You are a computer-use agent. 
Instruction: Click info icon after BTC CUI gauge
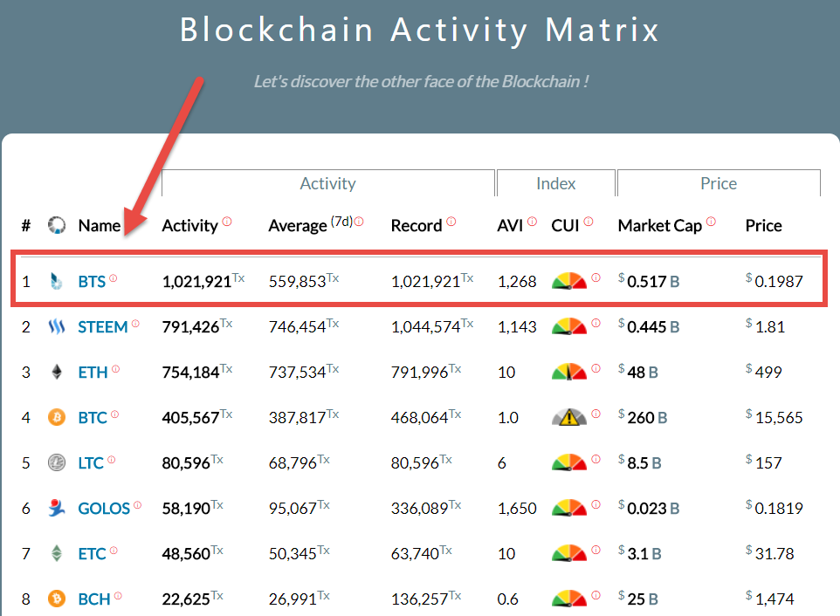pos(596,414)
